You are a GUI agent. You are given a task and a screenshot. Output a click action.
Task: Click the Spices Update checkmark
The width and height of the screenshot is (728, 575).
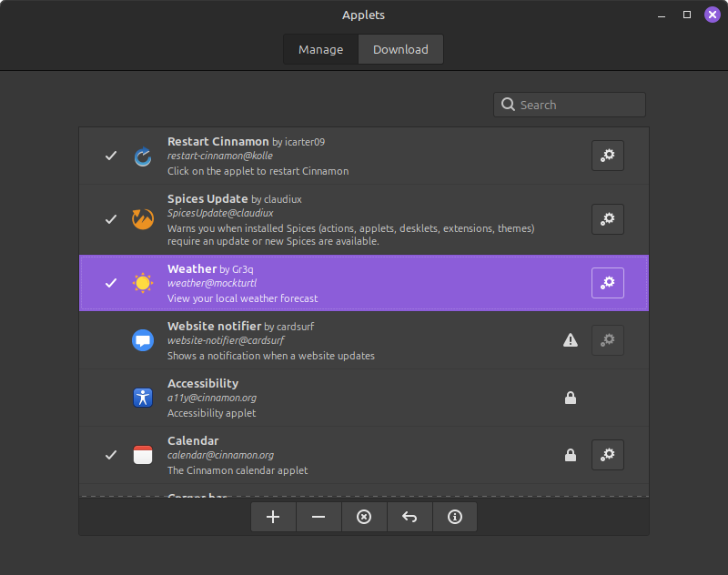[111, 219]
